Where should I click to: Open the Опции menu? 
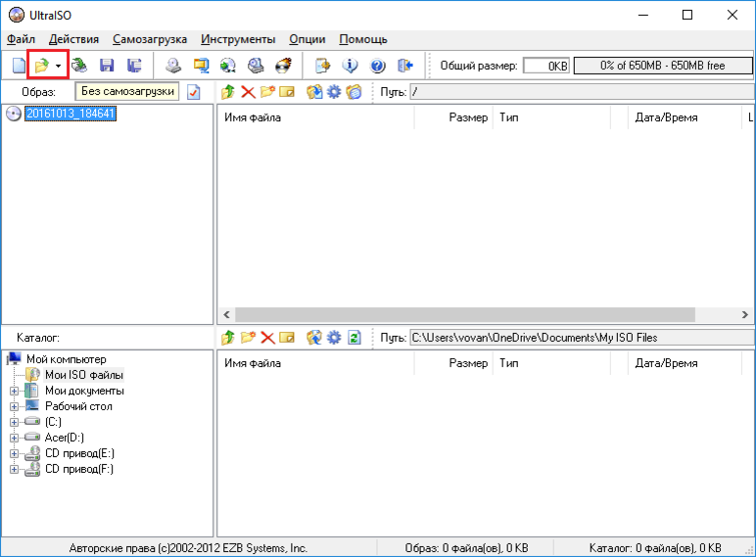coord(307,39)
